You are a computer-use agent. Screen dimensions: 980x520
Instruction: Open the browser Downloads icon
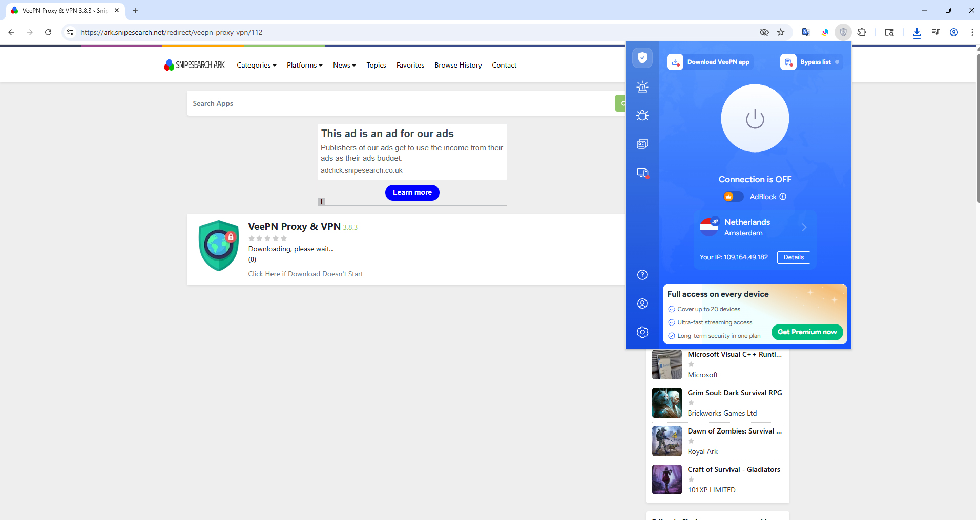(x=917, y=32)
